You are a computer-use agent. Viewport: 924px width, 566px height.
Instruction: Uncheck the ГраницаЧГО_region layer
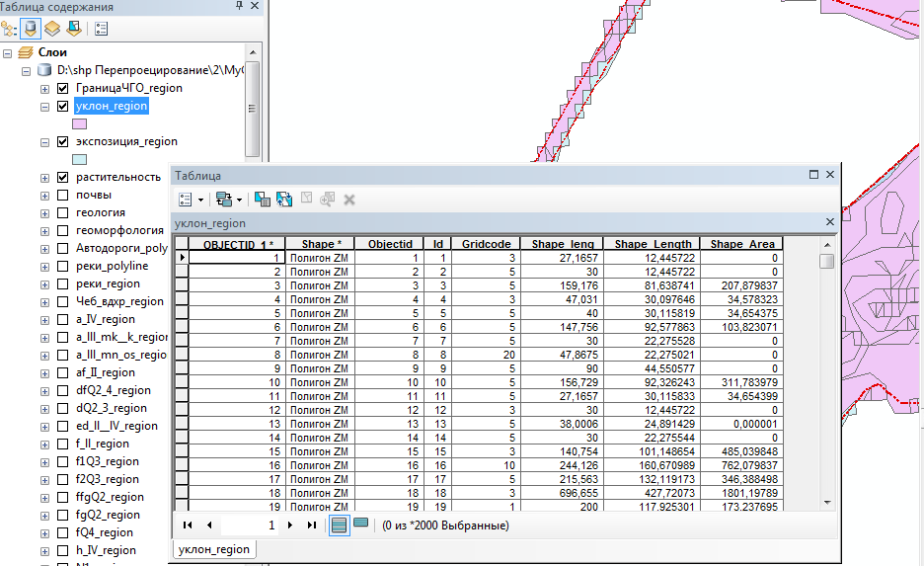(63, 88)
